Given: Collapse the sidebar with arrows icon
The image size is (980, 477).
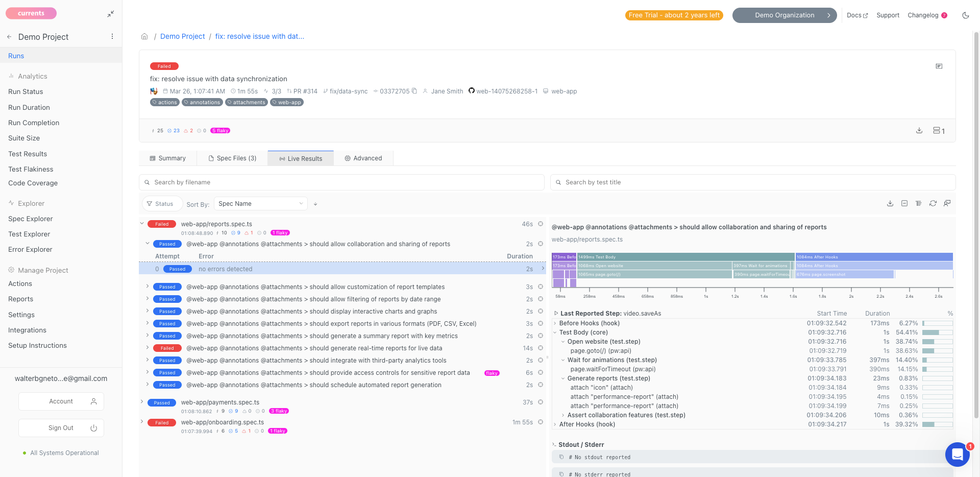Looking at the screenshot, I should 111,14.
